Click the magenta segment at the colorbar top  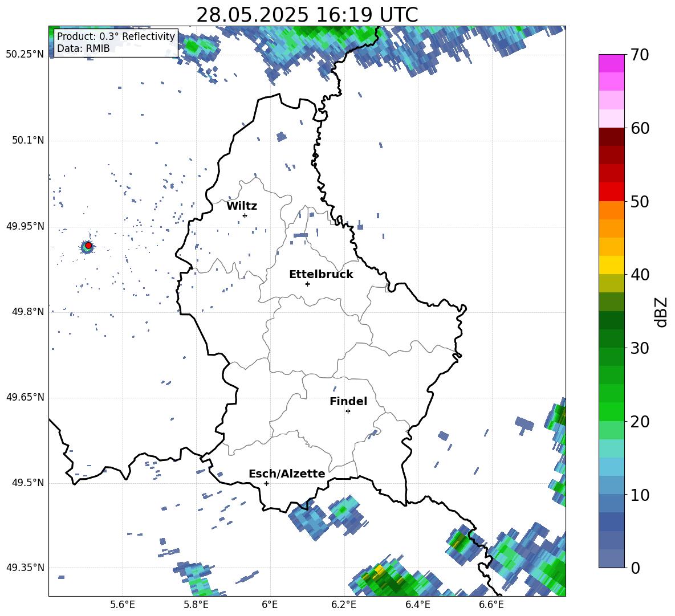point(611,64)
